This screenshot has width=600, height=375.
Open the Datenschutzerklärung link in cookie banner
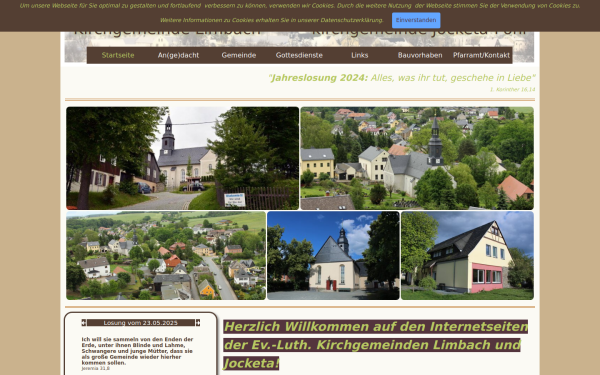point(351,20)
